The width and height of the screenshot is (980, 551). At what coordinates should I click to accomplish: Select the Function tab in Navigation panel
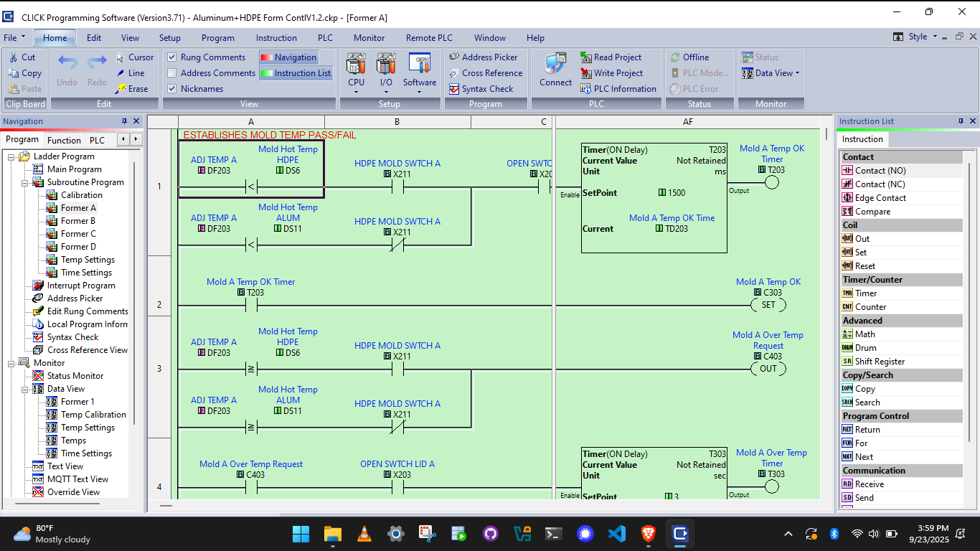(x=64, y=140)
